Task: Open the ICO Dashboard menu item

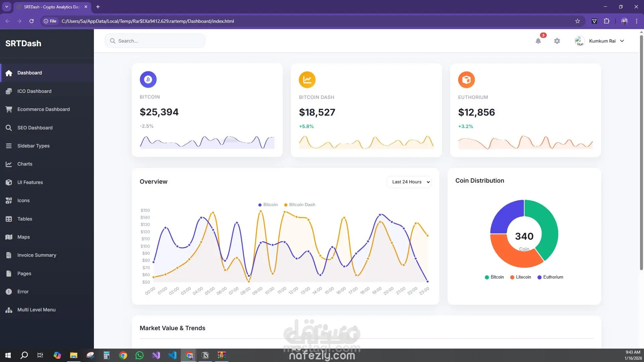Action: coord(34,91)
